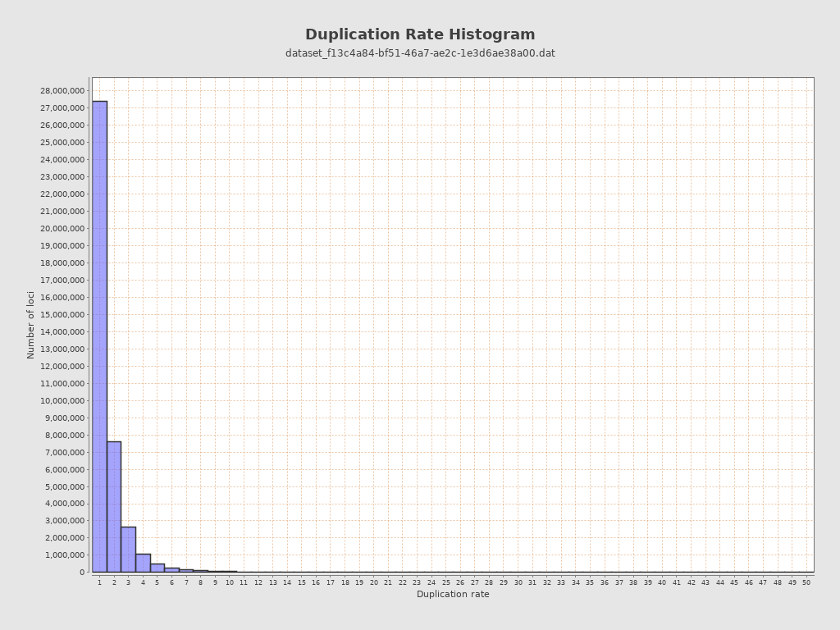Click the 'Duplication Rate Histogram' chart title
This screenshot has height=630, width=840.
point(420,34)
